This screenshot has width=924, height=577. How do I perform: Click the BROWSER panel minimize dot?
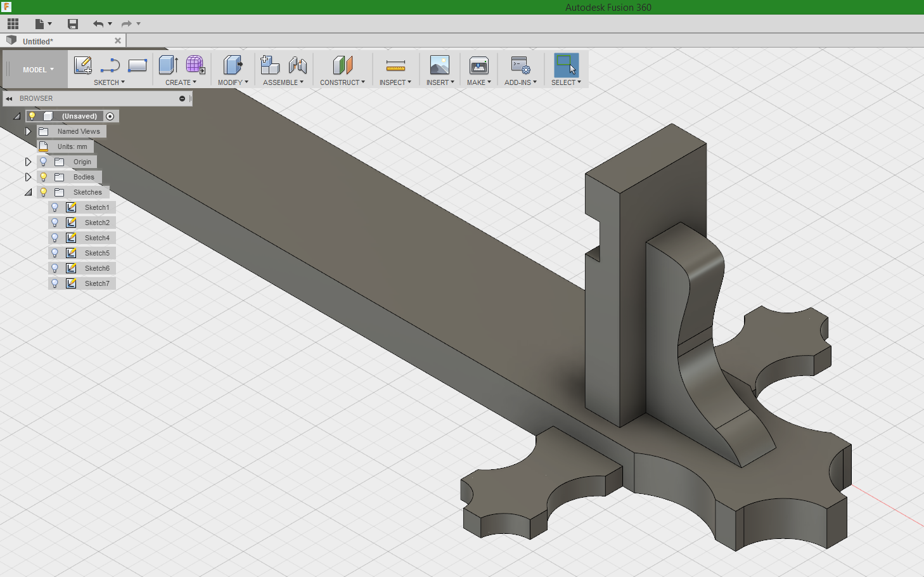click(x=182, y=99)
